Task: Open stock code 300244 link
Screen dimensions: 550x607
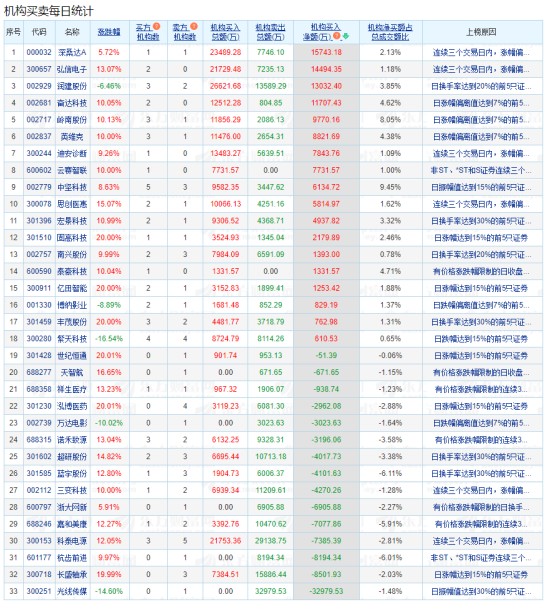Action: [39, 153]
